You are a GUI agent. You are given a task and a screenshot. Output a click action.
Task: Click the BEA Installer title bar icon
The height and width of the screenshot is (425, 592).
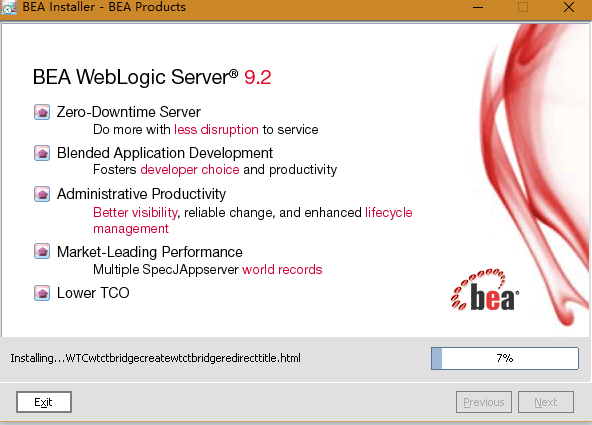tap(8, 7)
